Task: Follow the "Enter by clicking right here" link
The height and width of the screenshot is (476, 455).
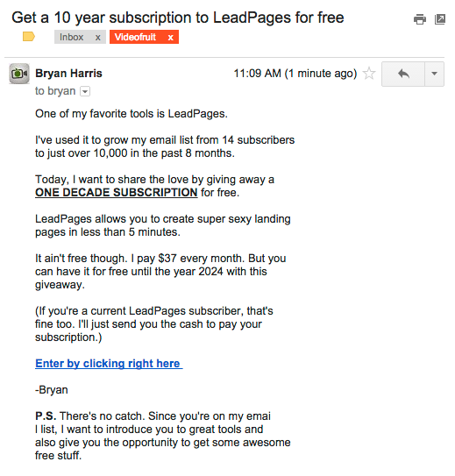Action: click(x=109, y=364)
